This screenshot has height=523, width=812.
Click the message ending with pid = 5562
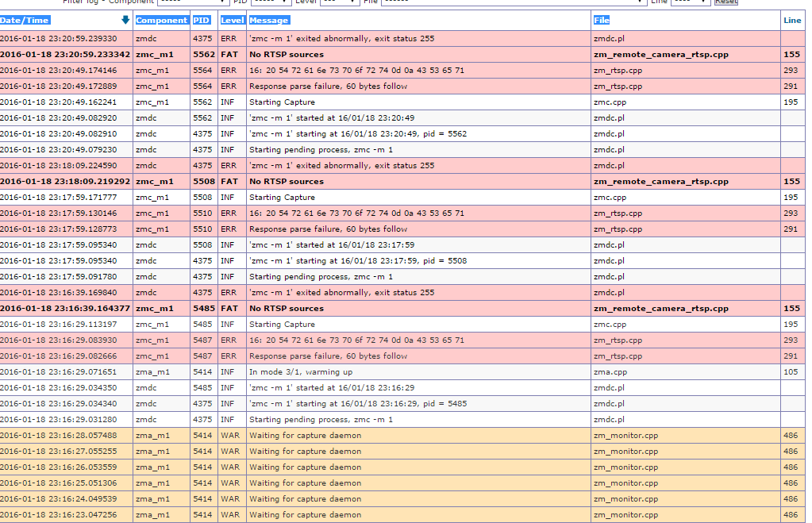pyautogui.click(x=358, y=133)
